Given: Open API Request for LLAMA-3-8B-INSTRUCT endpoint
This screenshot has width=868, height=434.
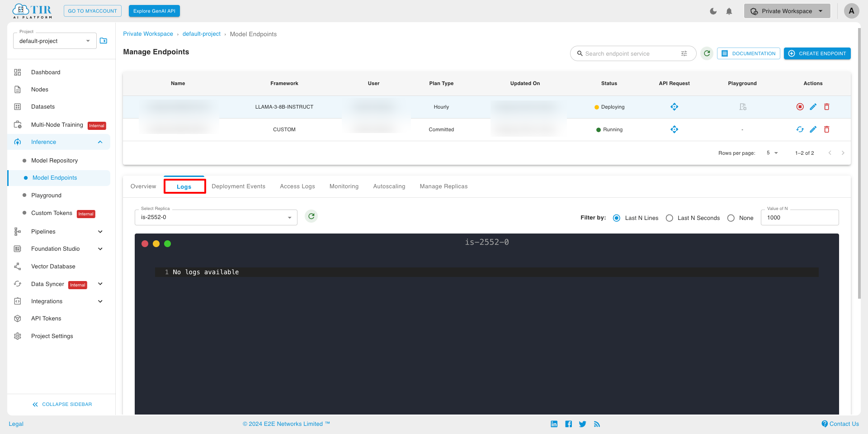Looking at the screenshot, I should click(674, 107).
